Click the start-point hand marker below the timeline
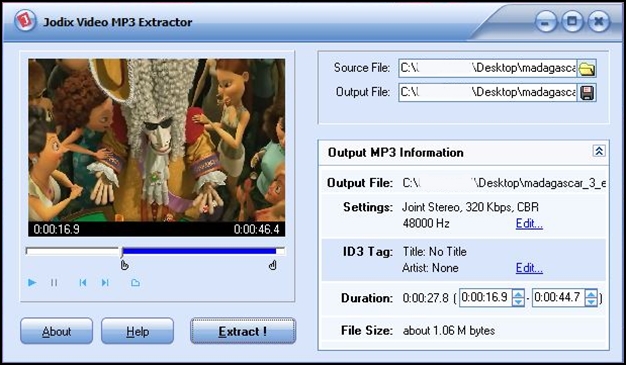 [124, 265]
